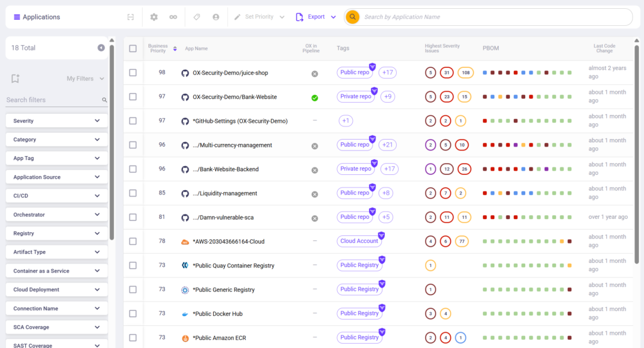Click the AWS cloud icon for AWS-203043666164-Cloud
The image size is (644, 348).
click(x=186, y=242)
